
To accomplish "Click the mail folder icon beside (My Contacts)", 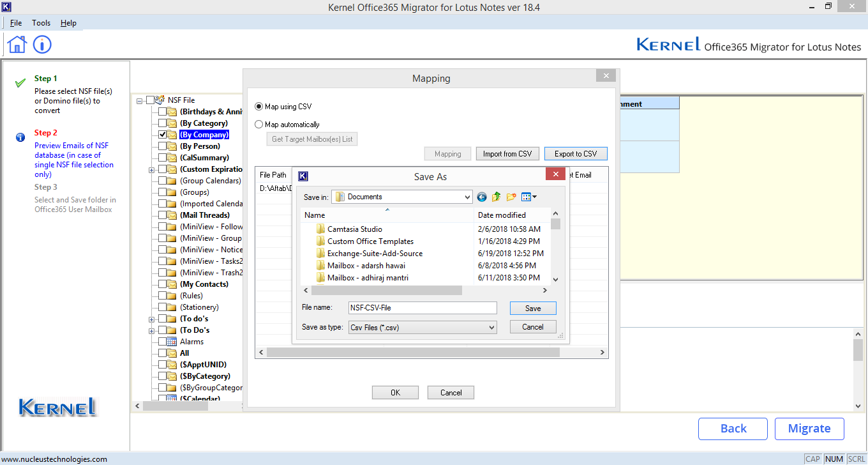I will [x=172, y=284].
